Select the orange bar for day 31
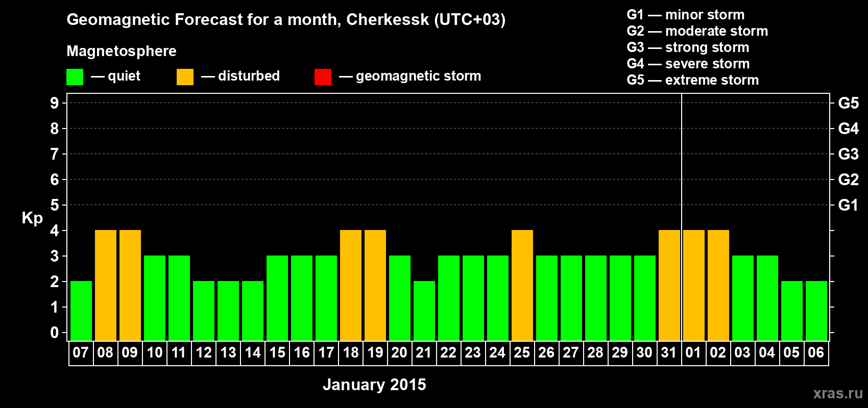 (669, 285)
